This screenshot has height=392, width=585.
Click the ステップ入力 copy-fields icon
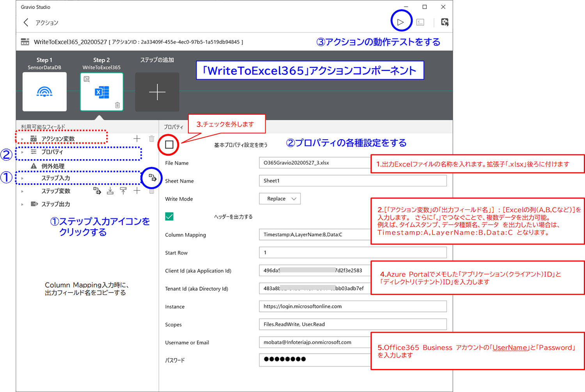(152, 178)
